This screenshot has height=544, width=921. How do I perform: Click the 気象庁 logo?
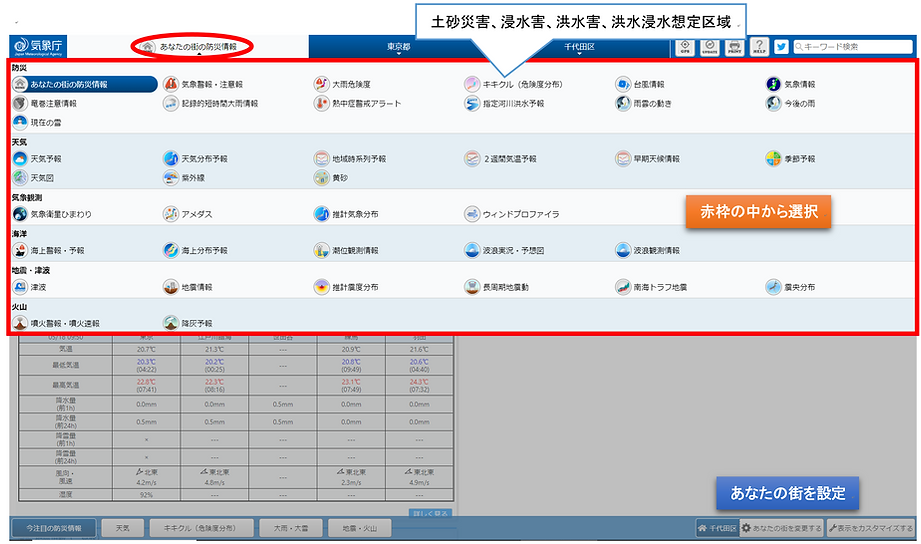pyautogui.click(x=38, y=46)
